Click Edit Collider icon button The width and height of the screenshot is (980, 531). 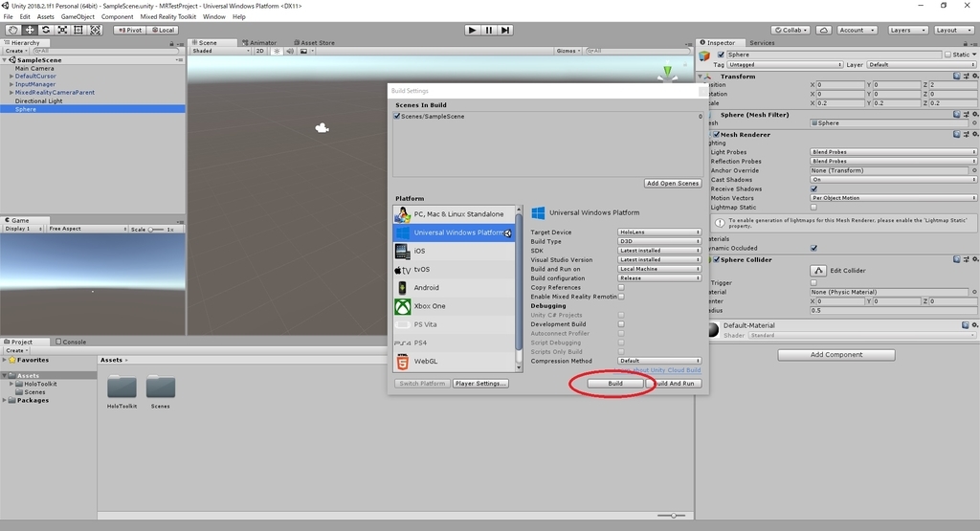(x=818, y=271)
